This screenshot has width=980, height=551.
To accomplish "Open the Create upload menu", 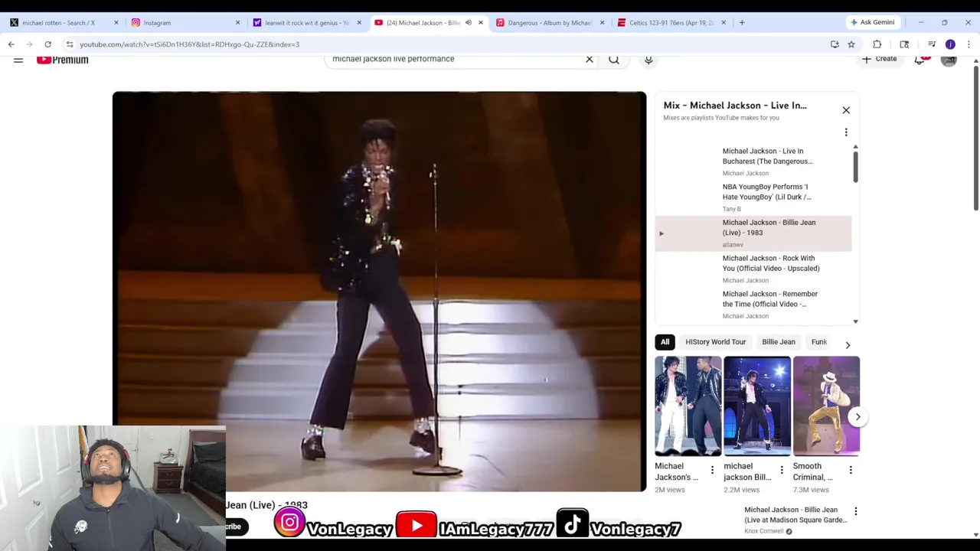I will click(879, 59).
